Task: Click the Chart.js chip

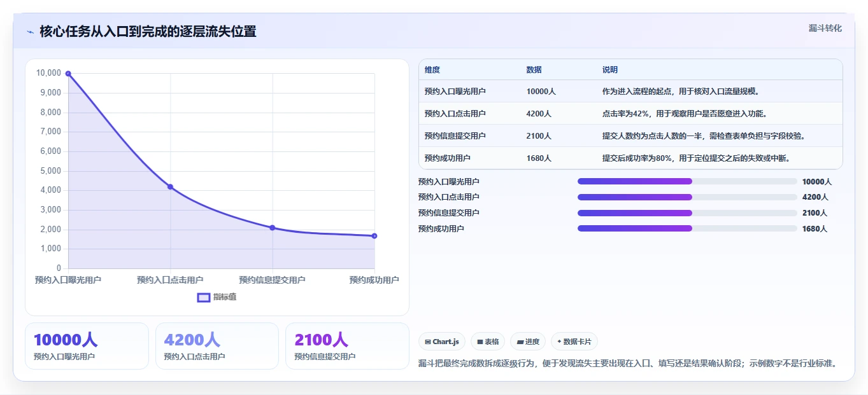Action: point(442,342)
